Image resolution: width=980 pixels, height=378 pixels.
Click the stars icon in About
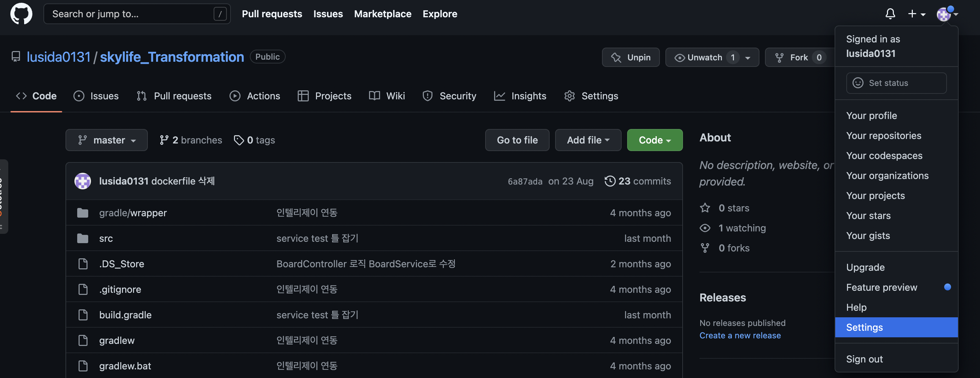[x=705, y=208]
